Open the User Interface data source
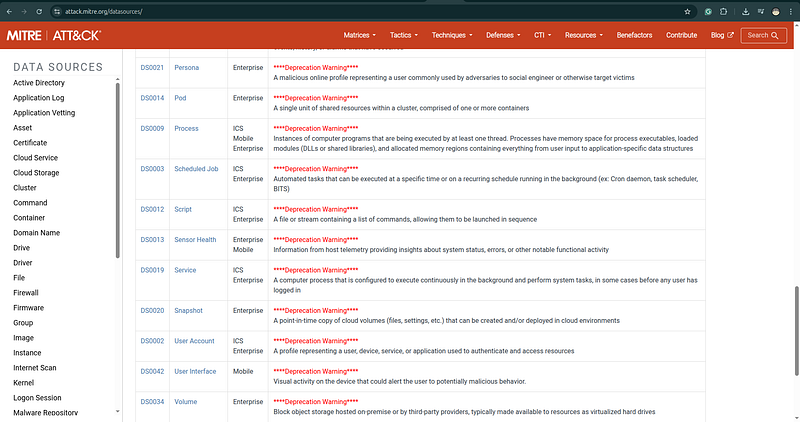800x422 pixels. coord(195,371)
